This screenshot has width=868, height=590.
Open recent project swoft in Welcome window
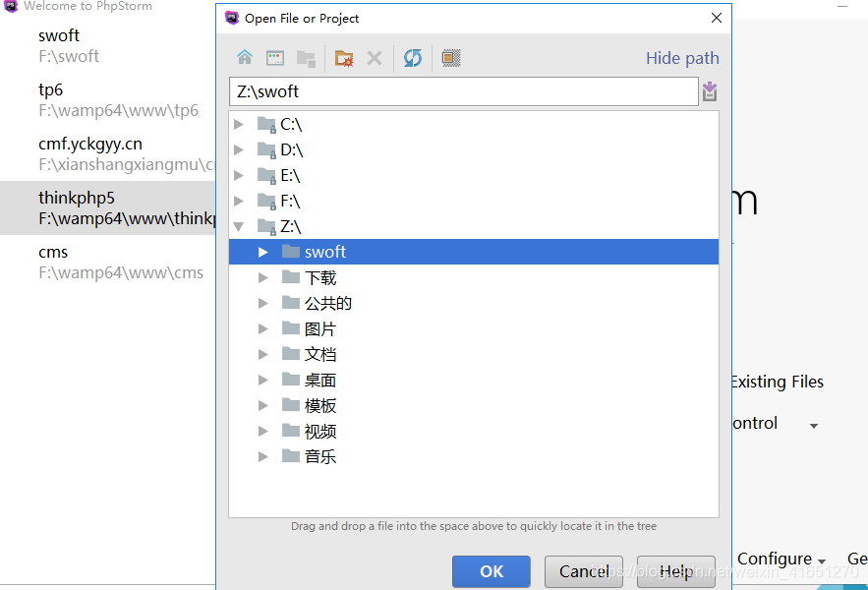pyautogui.click(x=108, y=45)
